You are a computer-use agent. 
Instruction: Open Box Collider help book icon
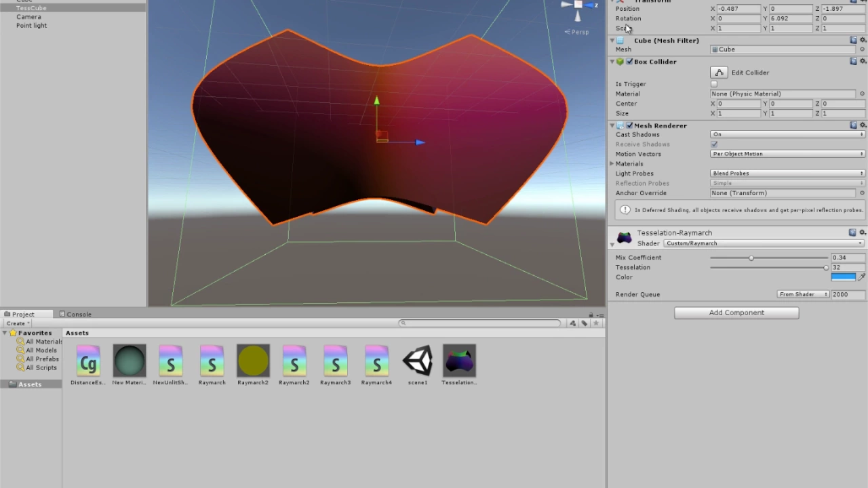(854, 61)
